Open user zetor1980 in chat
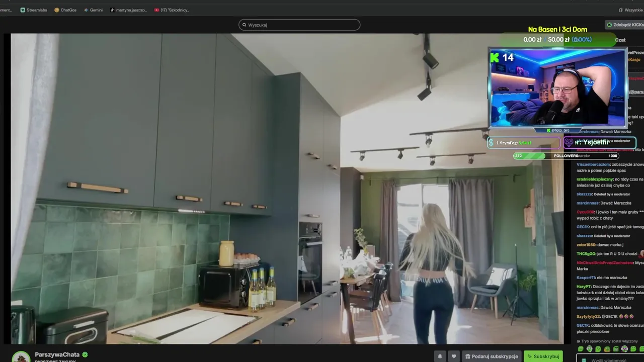Screen dimensions: 644x362 point(586,244)
